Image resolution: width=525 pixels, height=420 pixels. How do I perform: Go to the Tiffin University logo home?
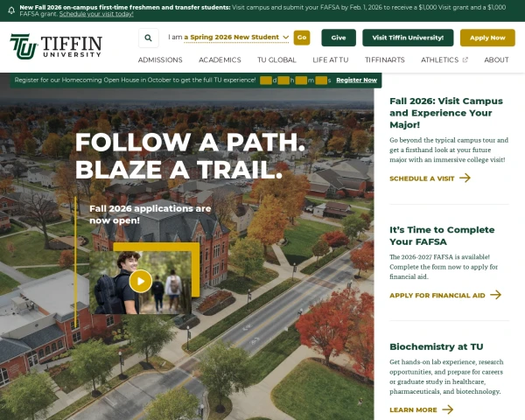(56, 46)
